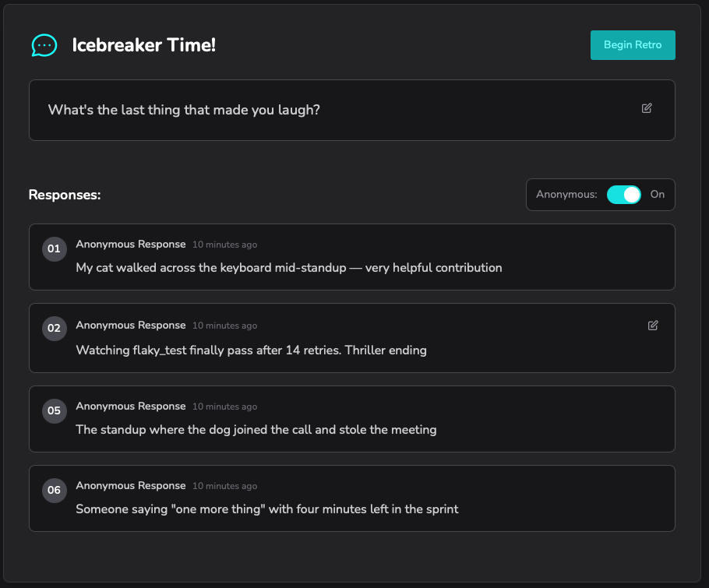Screen dimensions: 709x588
Task: Click the "Responses:" label
Action: tap(65, 195)
